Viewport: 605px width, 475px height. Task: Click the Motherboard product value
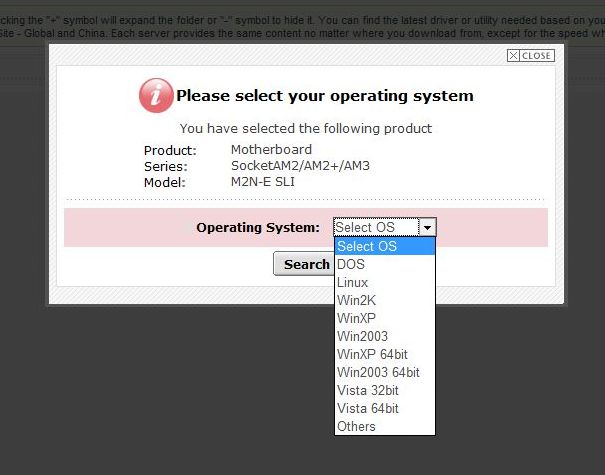[x=271, y=149]
